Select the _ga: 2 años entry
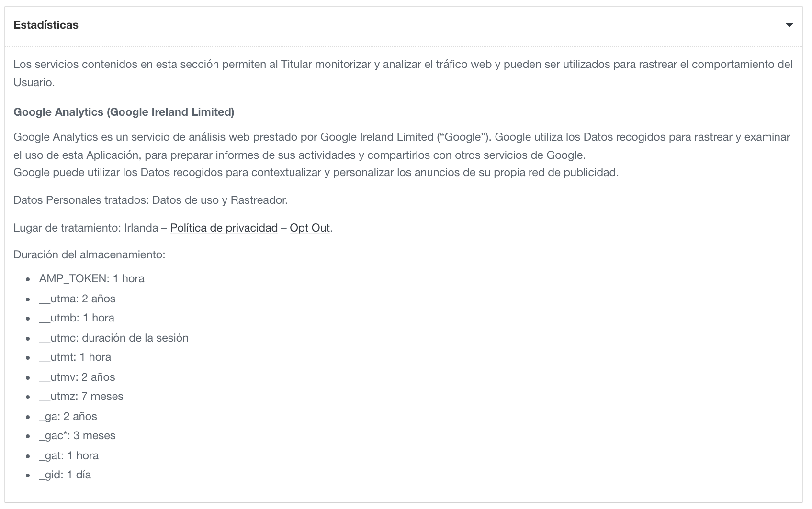 68,416
